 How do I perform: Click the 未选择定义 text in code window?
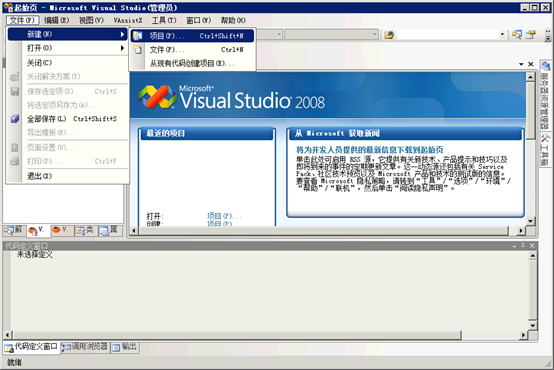[x=35, y=254]
